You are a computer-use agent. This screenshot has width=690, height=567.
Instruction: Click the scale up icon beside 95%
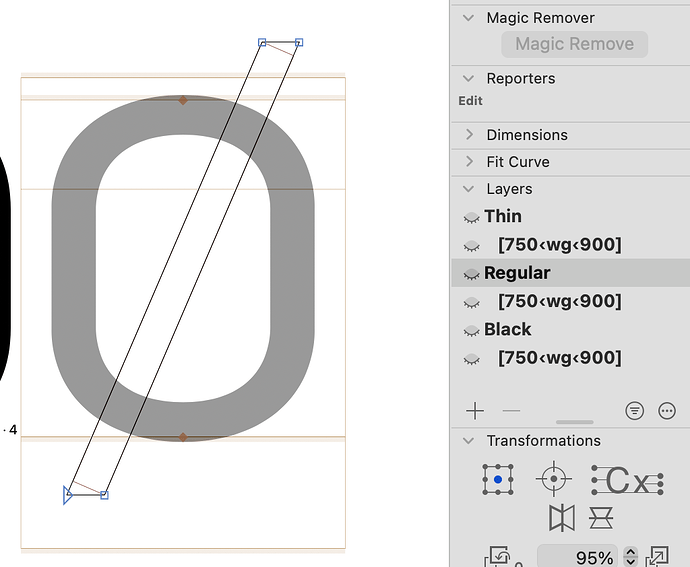tap(657, 557)
